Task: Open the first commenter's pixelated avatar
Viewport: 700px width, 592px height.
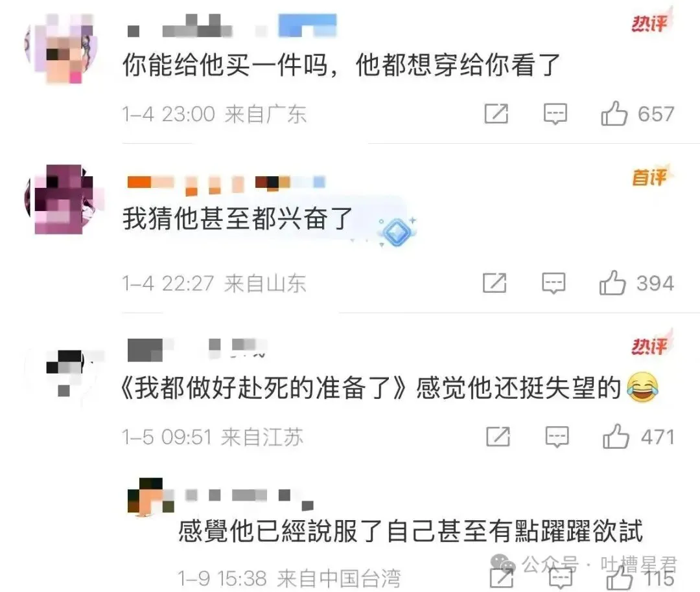Action: click(62, 48)
